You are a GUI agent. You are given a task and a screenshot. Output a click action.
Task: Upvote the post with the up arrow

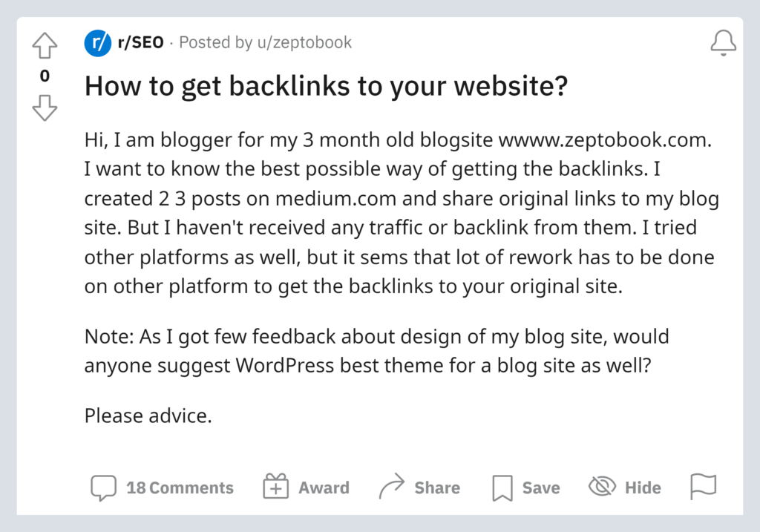44,45
